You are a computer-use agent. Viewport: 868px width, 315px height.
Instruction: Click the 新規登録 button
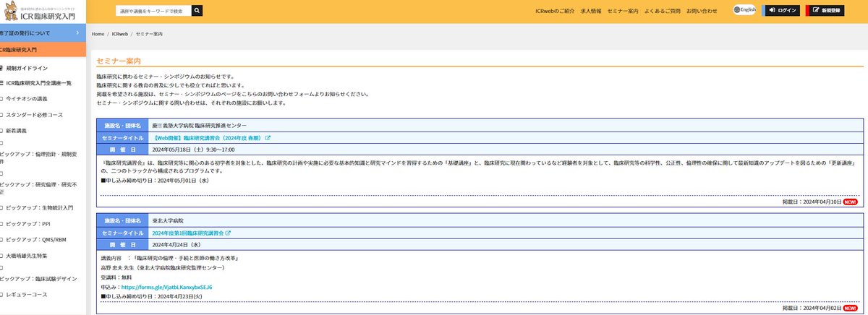824,11
